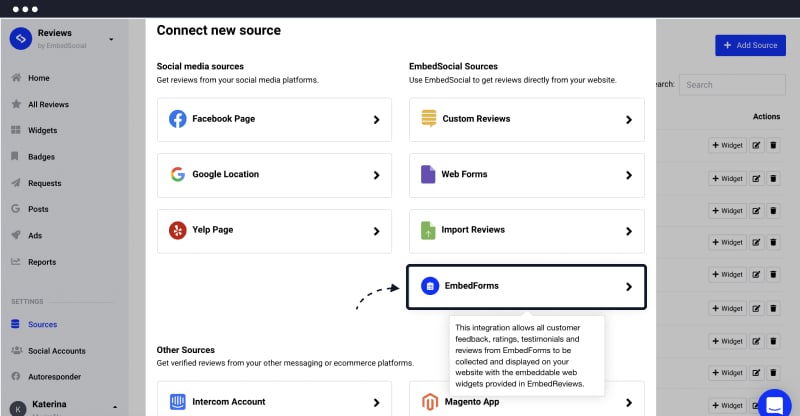The height and width of the screenshot is (416, 800).
Task: Click the purple Web Forms document icon
Action: [428, 175]
